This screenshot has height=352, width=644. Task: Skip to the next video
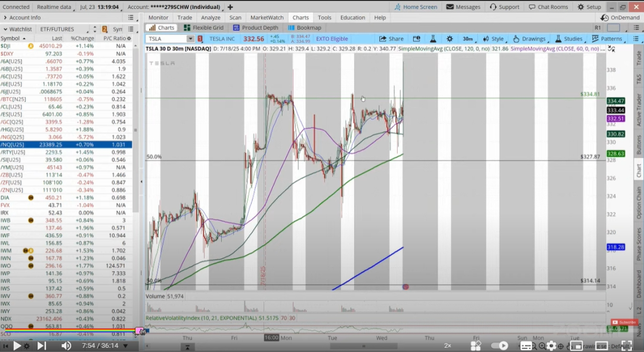pyautogui.click(x=42, y=346)
